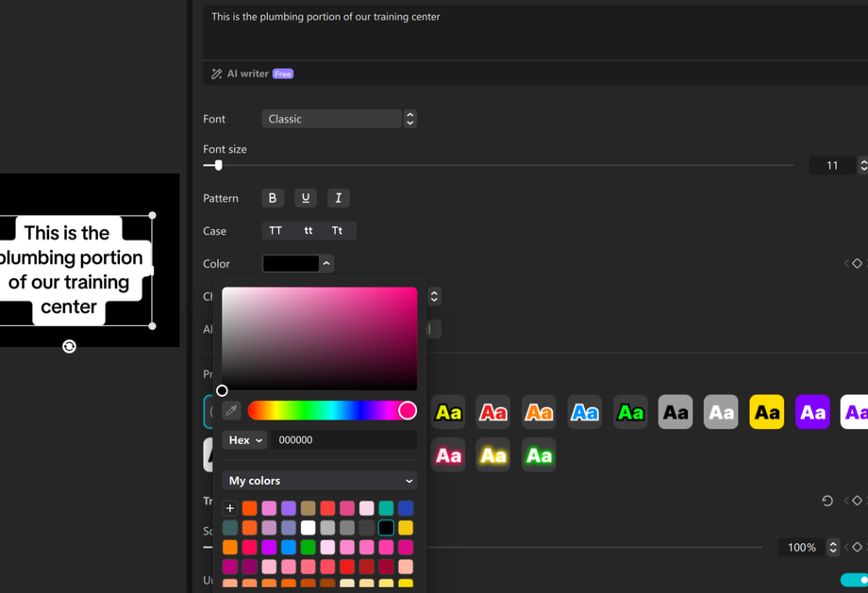868x593 pixels.
Task: Apply Underline formatting to the text
Action: click(x=305, y=198)
